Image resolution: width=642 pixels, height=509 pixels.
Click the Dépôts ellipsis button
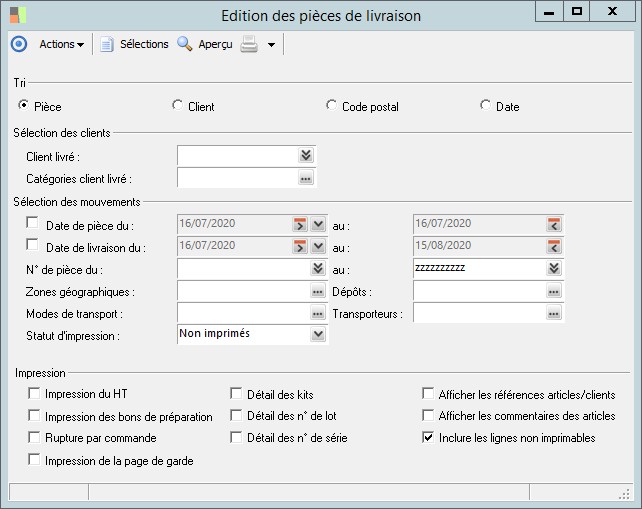pos(554,291)
